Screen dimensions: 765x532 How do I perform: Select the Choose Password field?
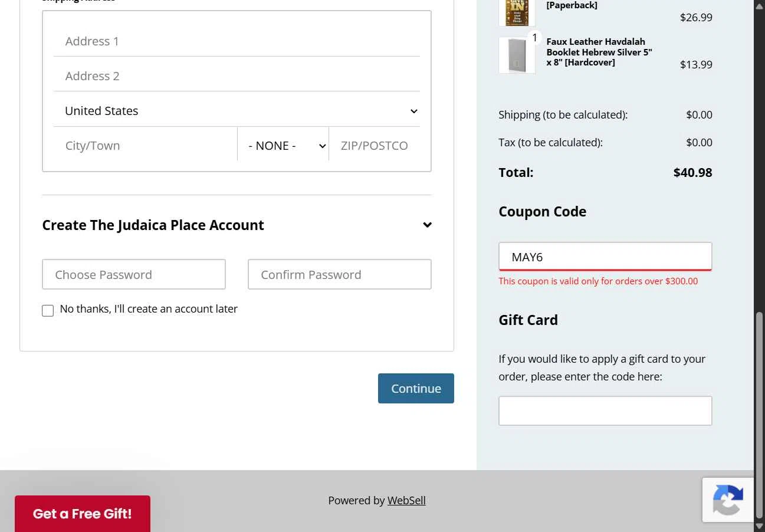134,274
